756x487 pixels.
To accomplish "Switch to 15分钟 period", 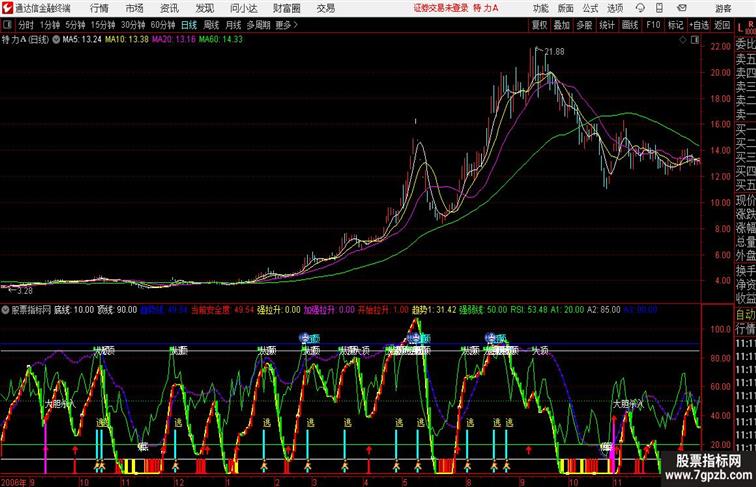I will tap(103, 25).
